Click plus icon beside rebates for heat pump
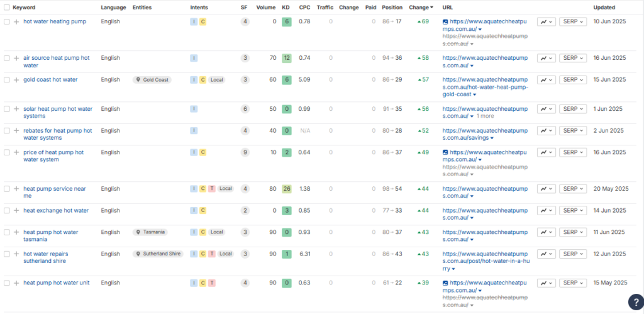 [x=16, y=131]
